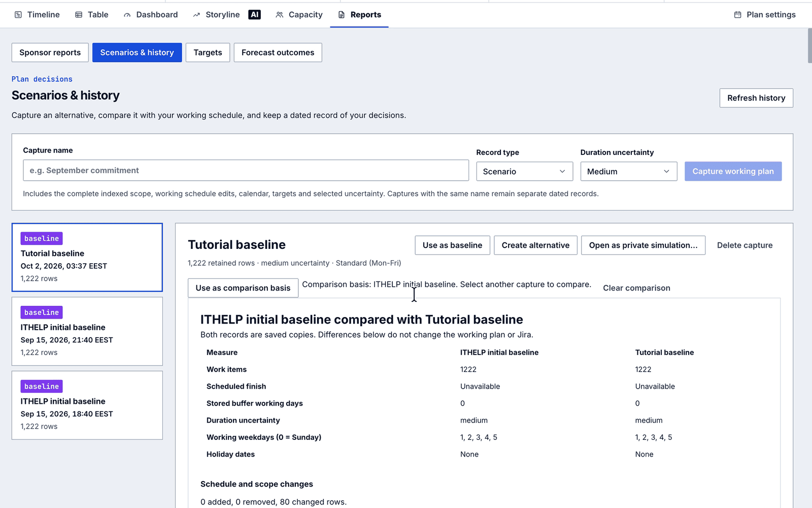Open the Duration uncertainty Medium dropdown

pyautogui.click(x=629, y=171)
